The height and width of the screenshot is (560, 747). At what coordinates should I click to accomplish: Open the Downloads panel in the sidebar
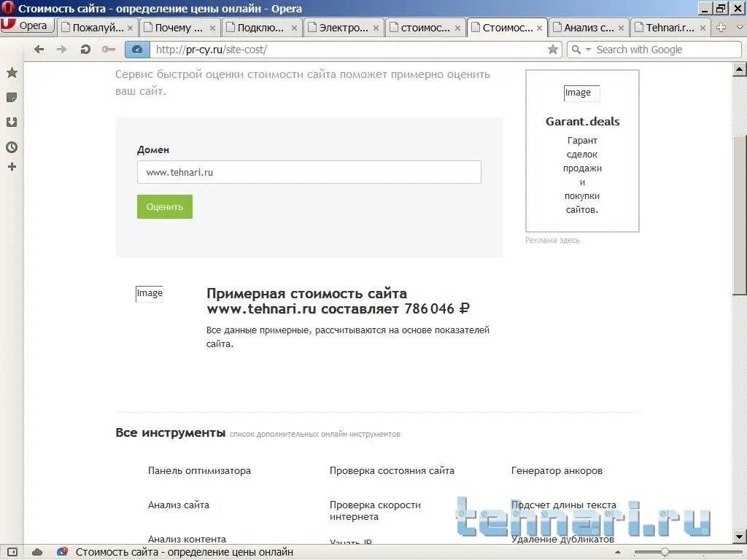click(x=12, y=122)
